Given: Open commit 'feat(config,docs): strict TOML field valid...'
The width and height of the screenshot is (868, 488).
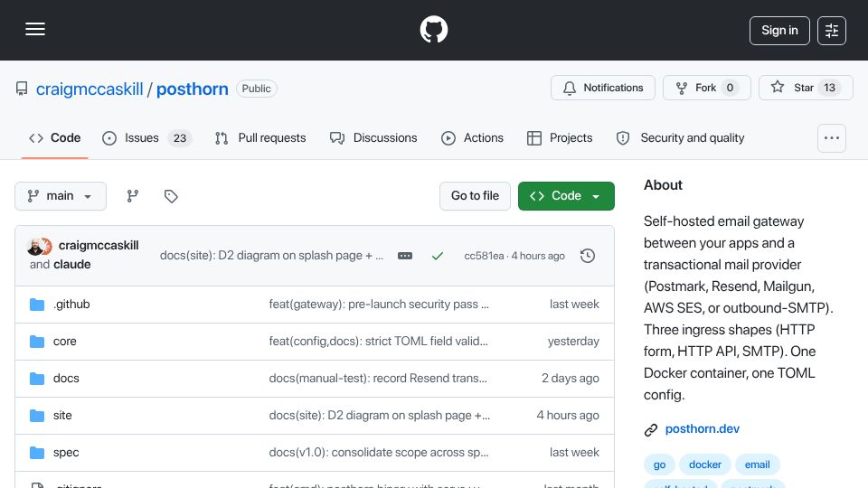Looking at the screenshot, I should coord(378,342).
